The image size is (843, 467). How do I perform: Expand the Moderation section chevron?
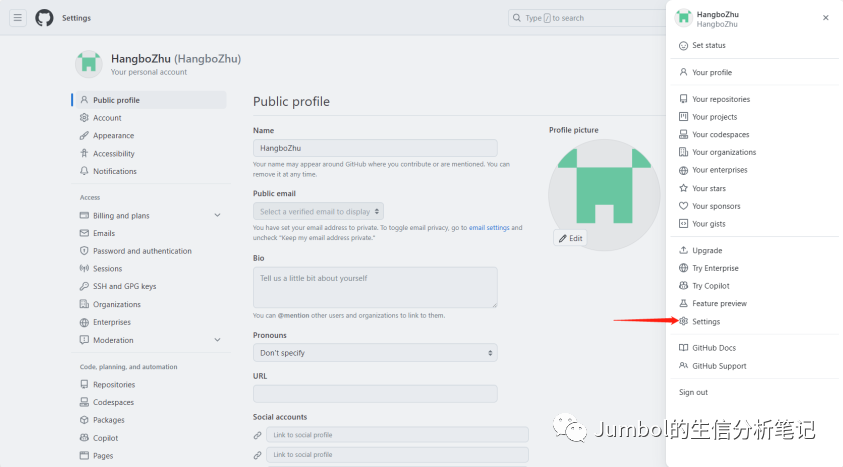(217, 340)
